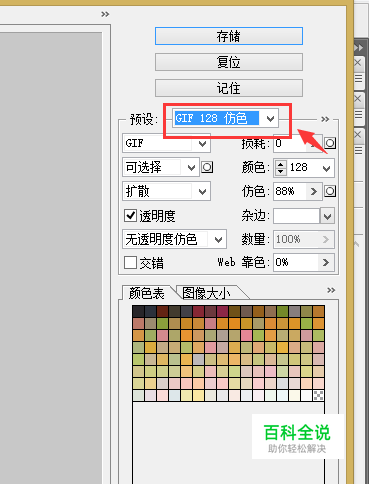369x484 pixels.
Task: Click the 复位 reset button
Action: tap(229, 62)
